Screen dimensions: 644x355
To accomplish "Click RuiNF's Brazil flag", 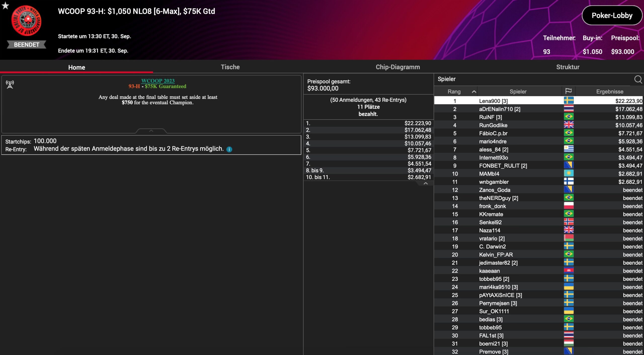I will [x=569, y=117].
